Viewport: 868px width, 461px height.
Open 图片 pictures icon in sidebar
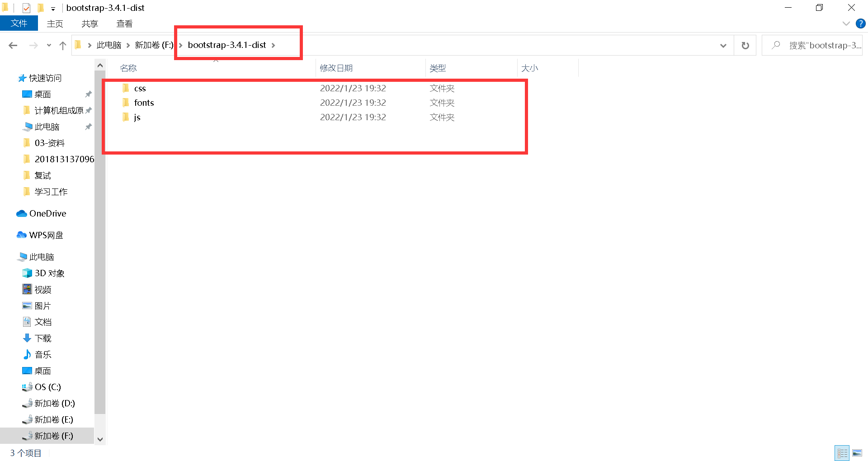[27, 306]
